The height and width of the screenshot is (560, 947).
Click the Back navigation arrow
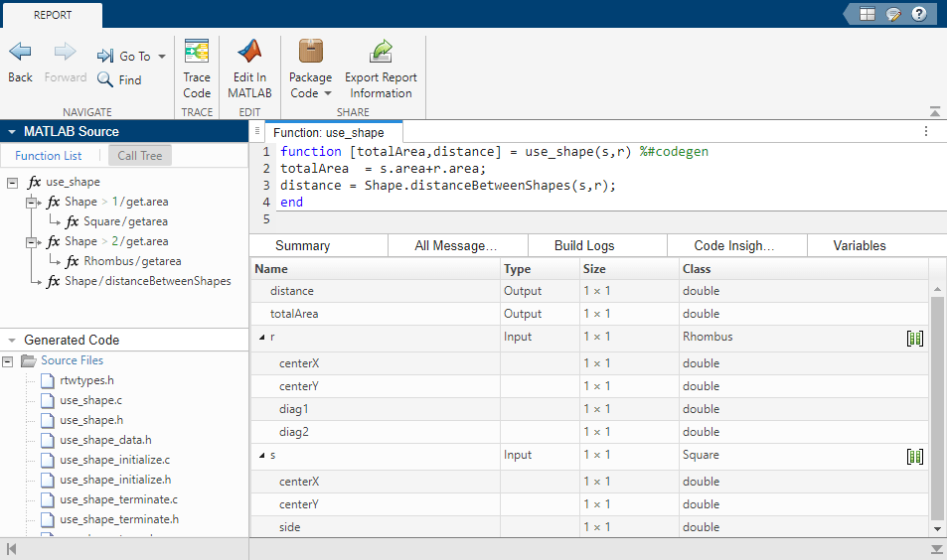point(20,53)
